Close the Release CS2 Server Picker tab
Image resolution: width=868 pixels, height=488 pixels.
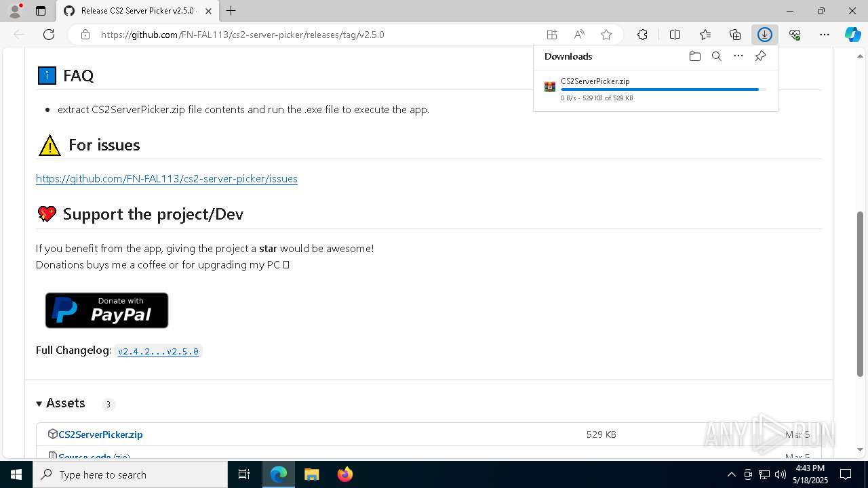click(208, 11)
